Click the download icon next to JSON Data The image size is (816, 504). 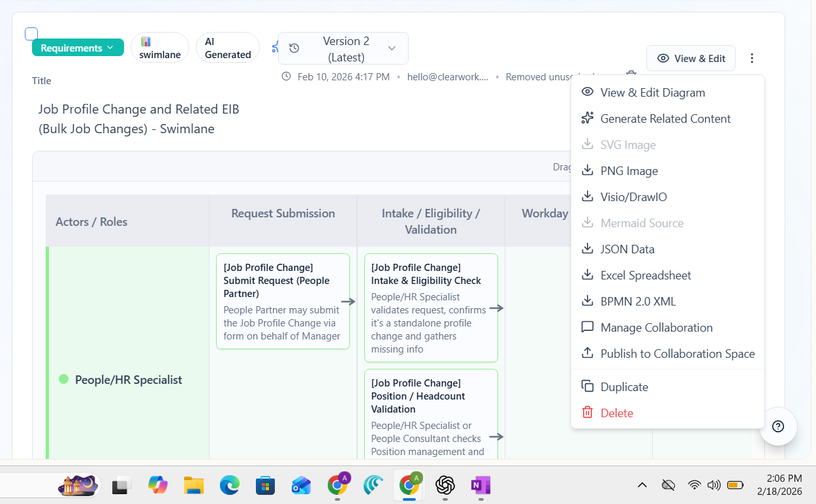588,249
